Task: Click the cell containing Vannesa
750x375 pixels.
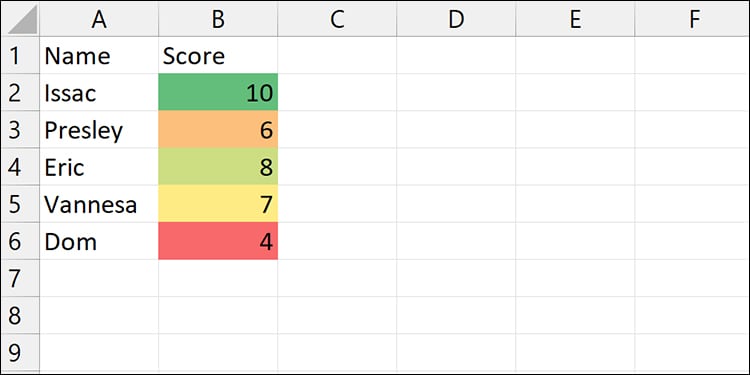Action: [x=99, y=204]
